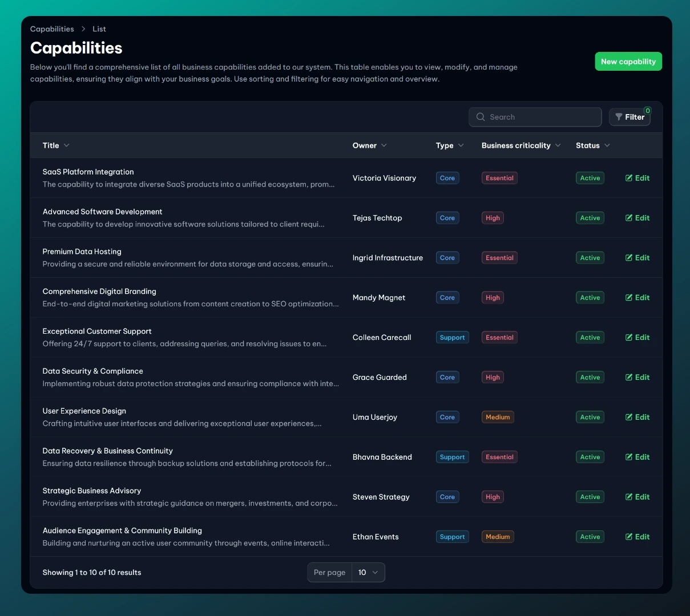The height and width of the screenshot is (616, 690).
Task: Open Advanced Software Development capability title
Action: tap(102, 212)
